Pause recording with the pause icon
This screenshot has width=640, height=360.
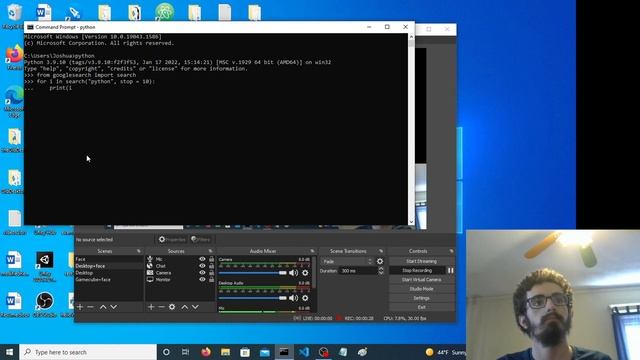(x=451, y=270)
